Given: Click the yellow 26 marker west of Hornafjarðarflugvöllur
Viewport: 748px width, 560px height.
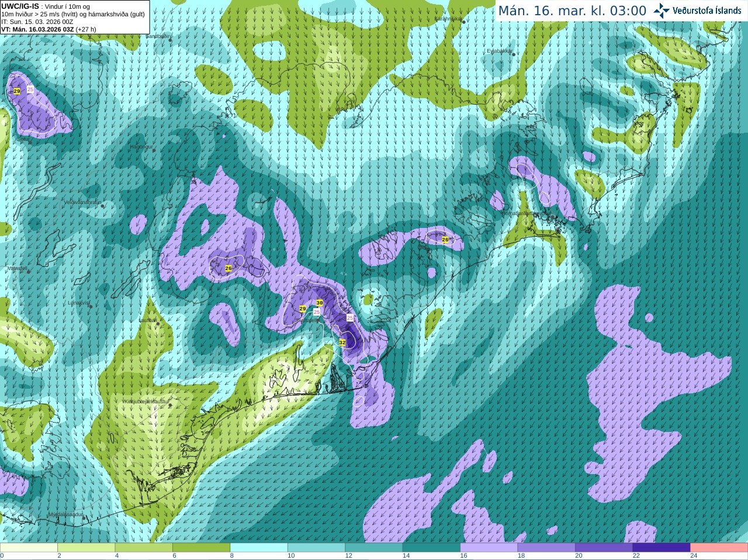Looking at the screenshot, I should [x=445, y=240].
